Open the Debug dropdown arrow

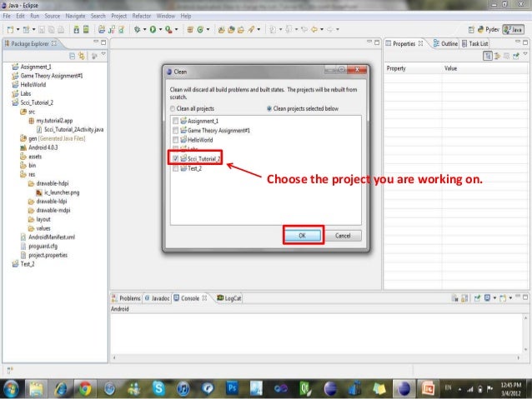click(144, 30)
